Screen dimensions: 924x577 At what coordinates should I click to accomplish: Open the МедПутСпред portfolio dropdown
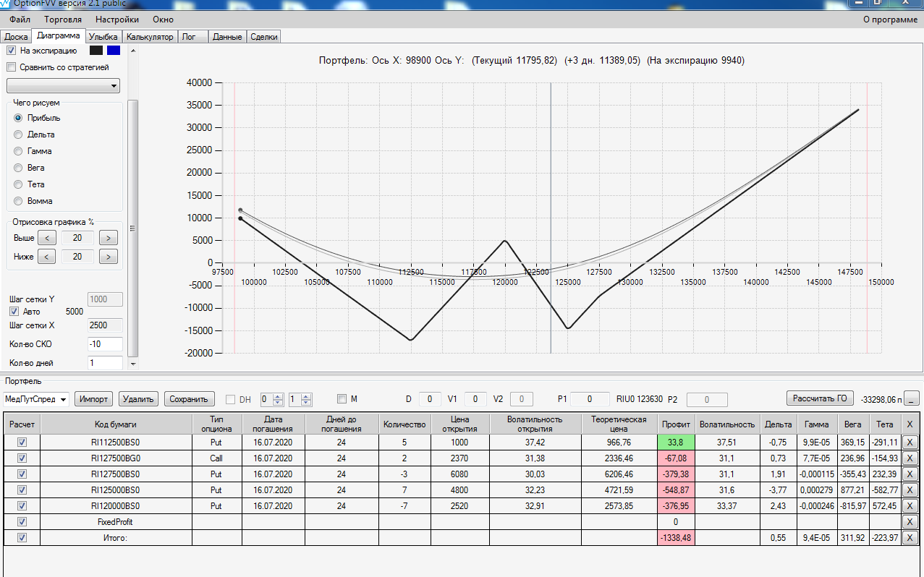tap(36, 399)
